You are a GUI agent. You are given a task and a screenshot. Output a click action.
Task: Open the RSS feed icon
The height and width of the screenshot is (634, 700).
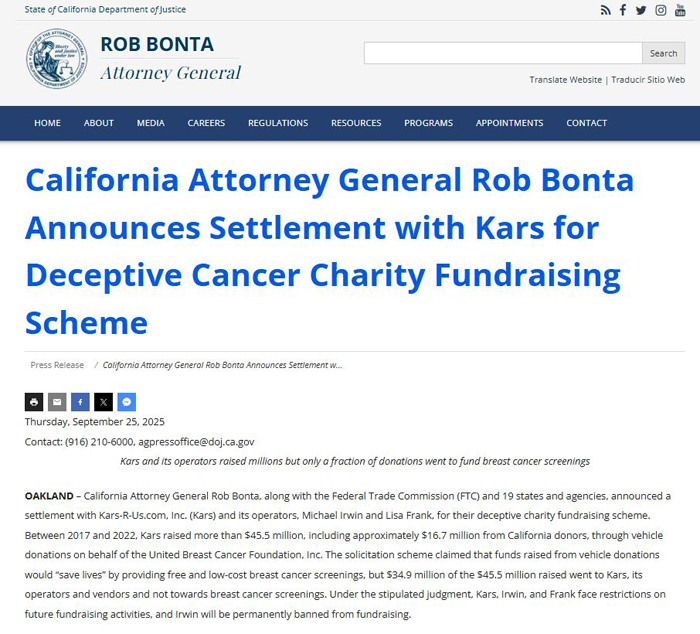pyautogui.click(x=605, y=10)
